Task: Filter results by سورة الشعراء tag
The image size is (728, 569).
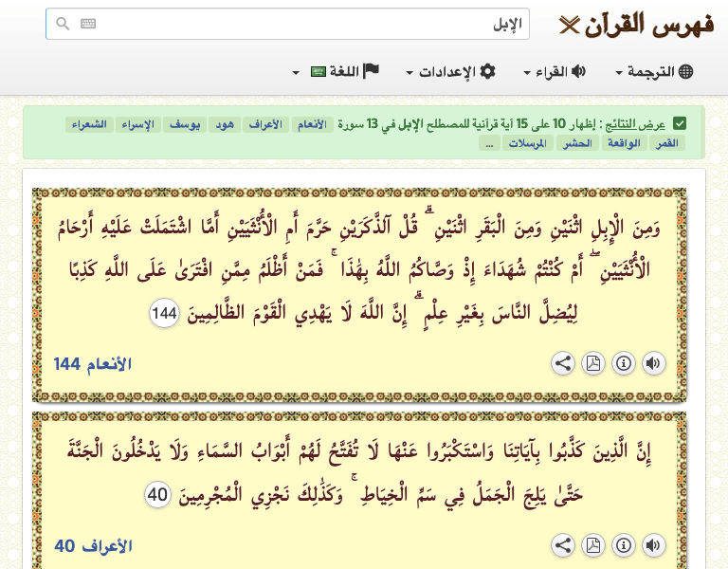Action: 89,124
